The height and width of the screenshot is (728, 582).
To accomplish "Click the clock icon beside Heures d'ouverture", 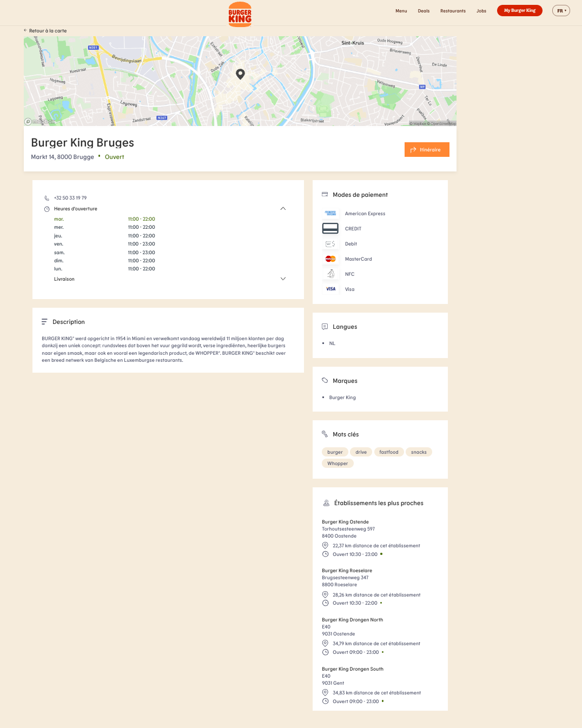I will (x=47, y=209).
